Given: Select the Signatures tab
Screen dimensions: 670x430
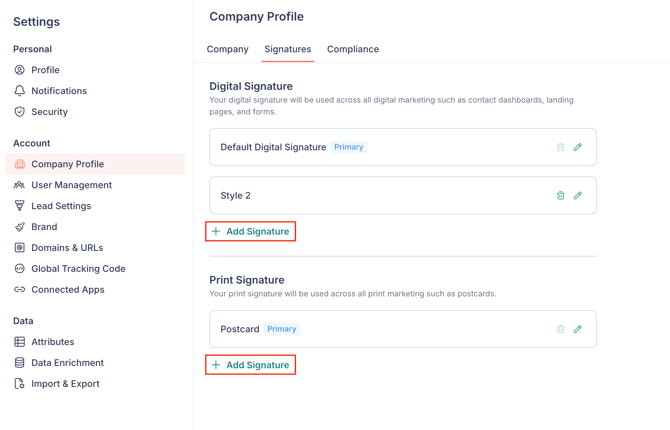Looking at the screenshot, I should point(287,49).
